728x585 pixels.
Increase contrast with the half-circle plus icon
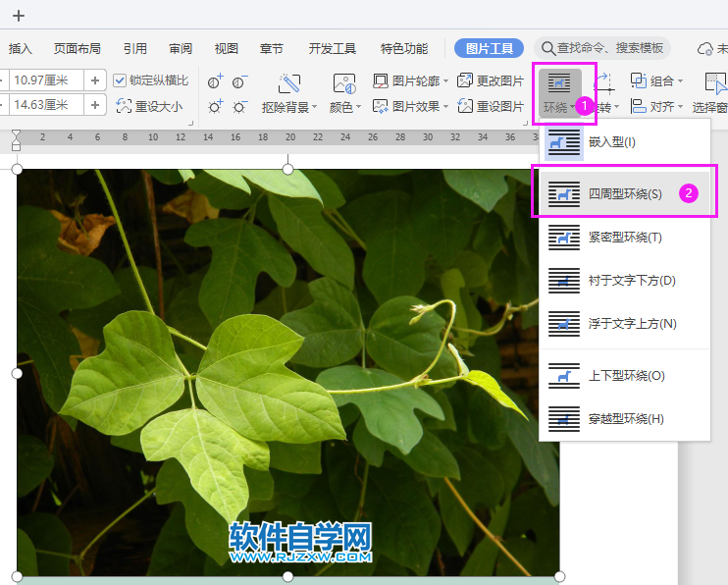pos(215,81)
